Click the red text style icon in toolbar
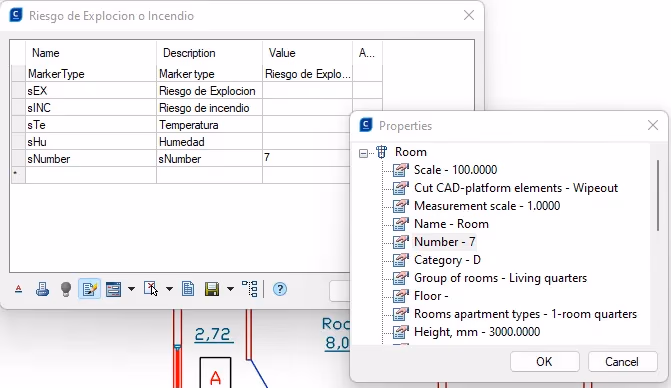Image resolution: width=671 pixels, height=388 pixels. tap(18, 289)
